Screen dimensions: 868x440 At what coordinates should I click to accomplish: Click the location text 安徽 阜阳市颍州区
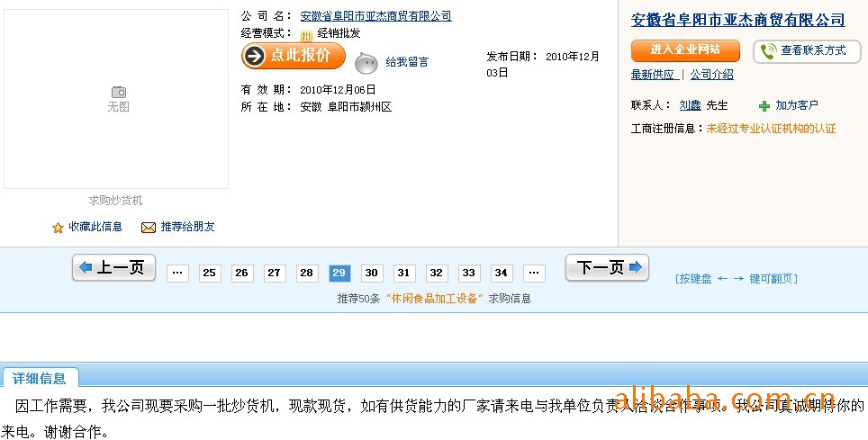tap(346, 107)
